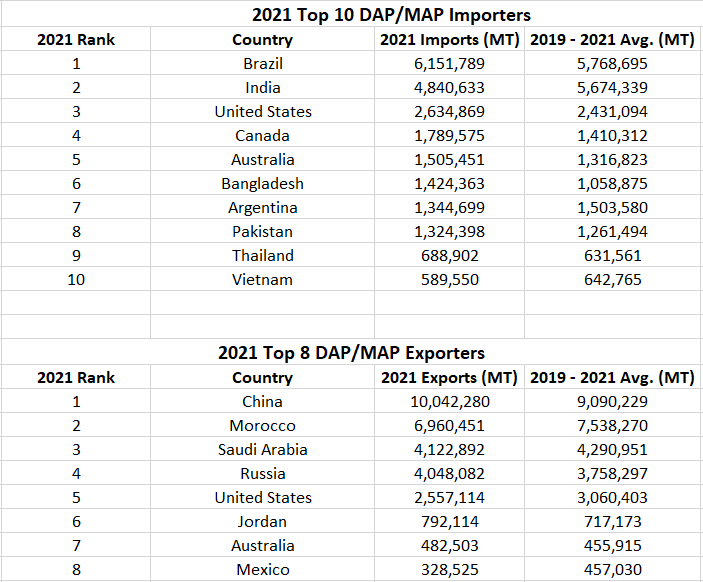Select the value 2,634,869
The image size is (703, 582).
[x=450, y=112]
